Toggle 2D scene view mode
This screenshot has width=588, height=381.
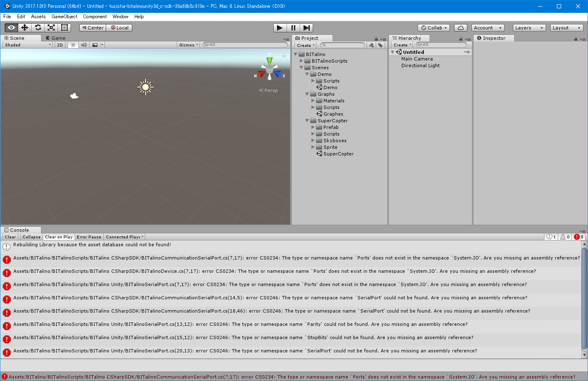coord(60,45)
